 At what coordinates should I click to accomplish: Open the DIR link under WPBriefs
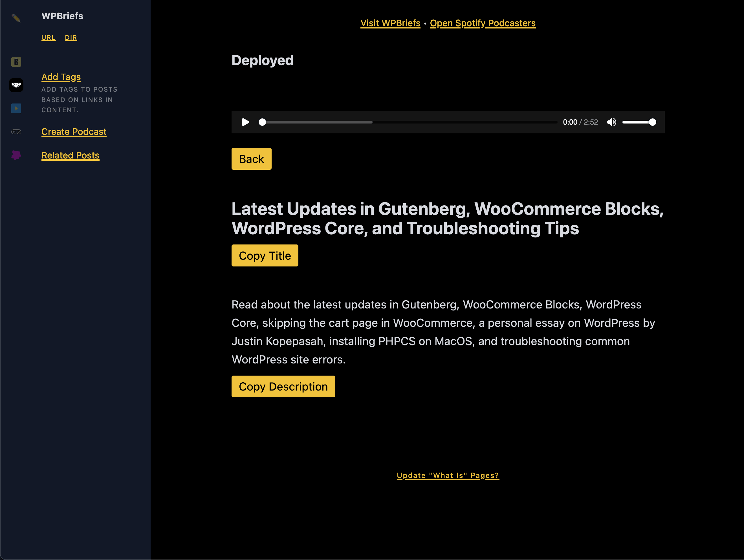click(x=71, y=38)
